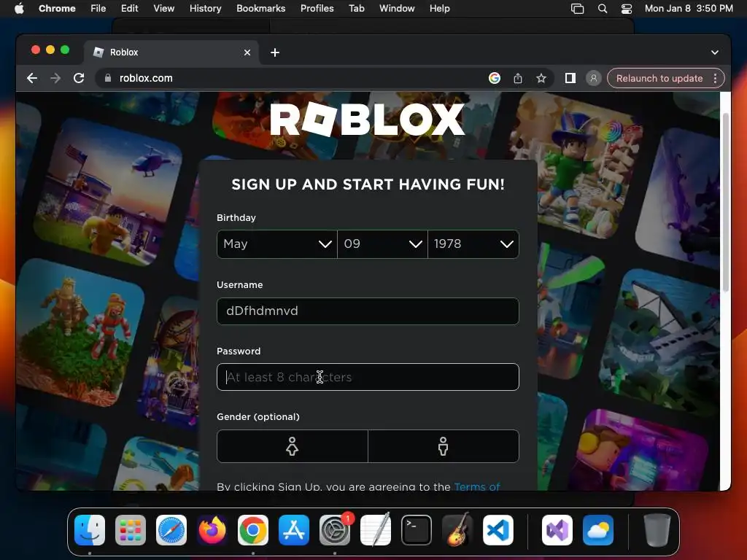This screenshot has height=560, width=747.
Task: Click the Roblox logo
Action: point(368,119)
